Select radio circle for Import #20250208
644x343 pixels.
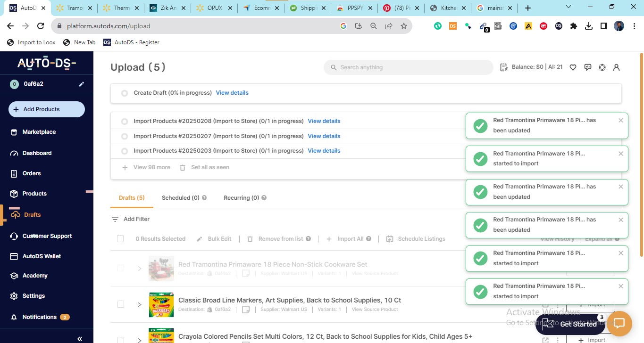tap(125, 122)
